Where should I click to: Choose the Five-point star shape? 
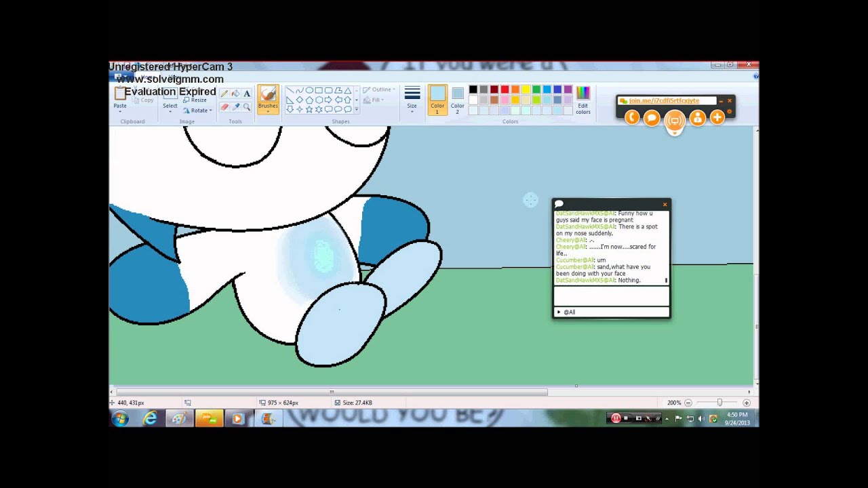tap(309, 109)
